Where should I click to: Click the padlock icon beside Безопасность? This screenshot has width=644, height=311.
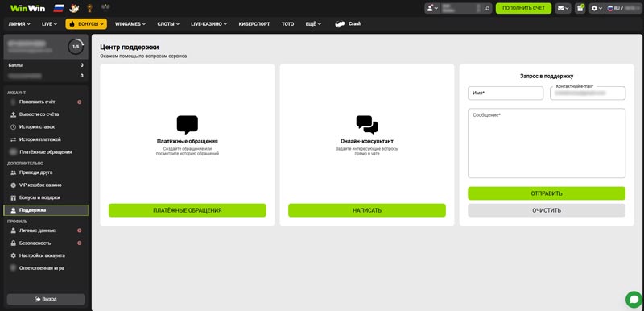[x=13, y=243]
